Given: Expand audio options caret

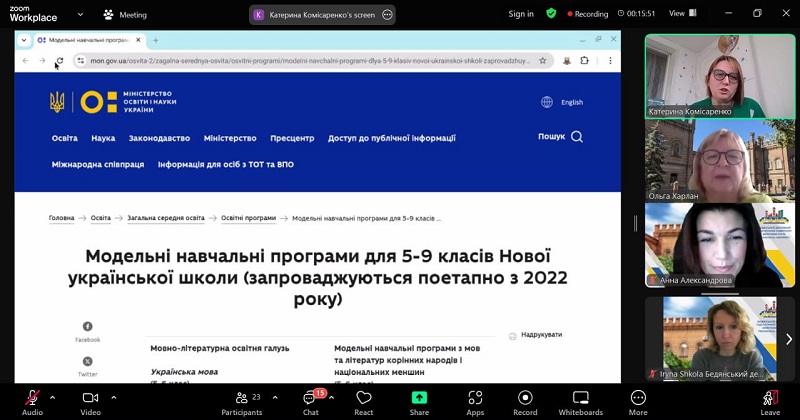Looking at the screenshot, I should click(53, 398).
